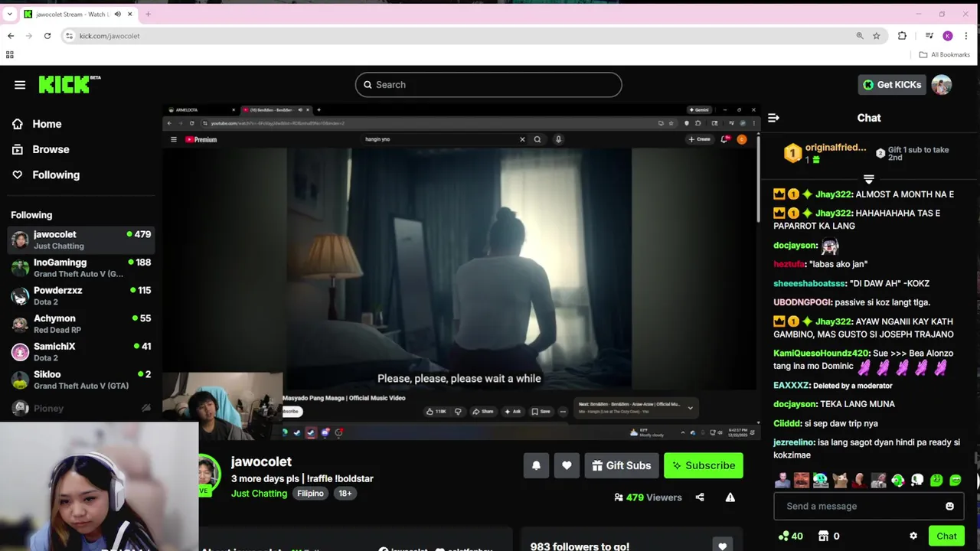
Task: Focus the Kick Search field
Action: (488, 85)
